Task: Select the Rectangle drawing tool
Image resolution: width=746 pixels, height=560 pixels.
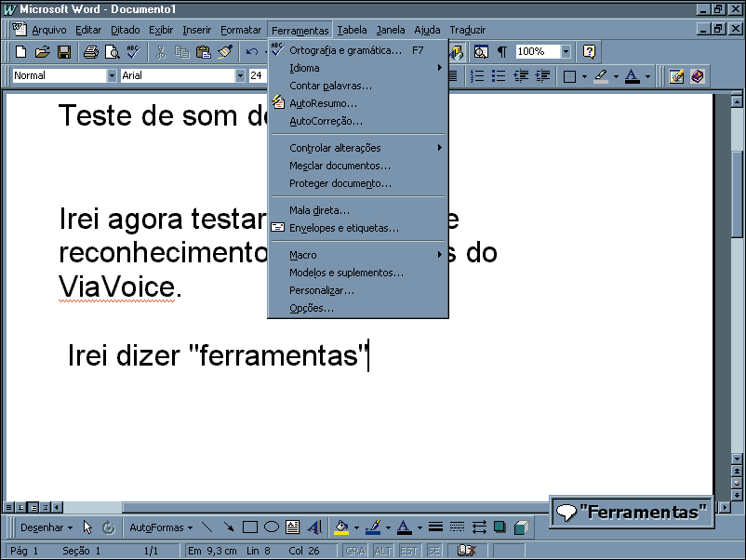Action: [249, 527]
